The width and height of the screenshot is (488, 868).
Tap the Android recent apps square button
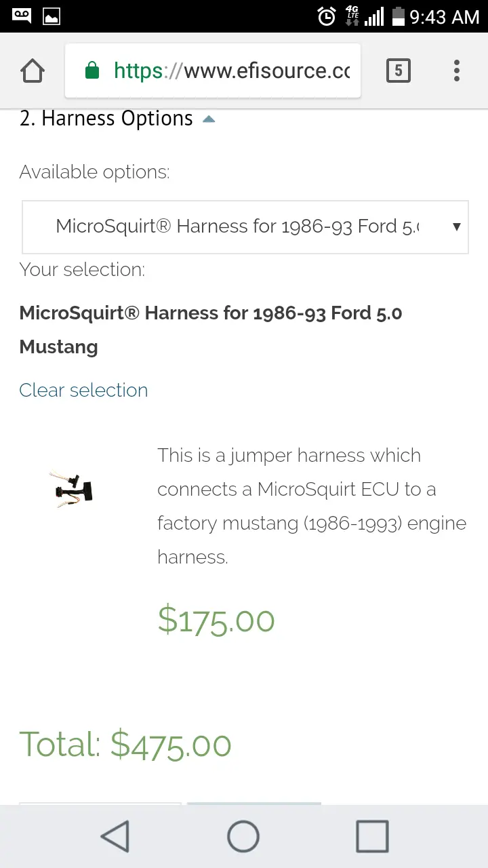[x=372, y=835]
